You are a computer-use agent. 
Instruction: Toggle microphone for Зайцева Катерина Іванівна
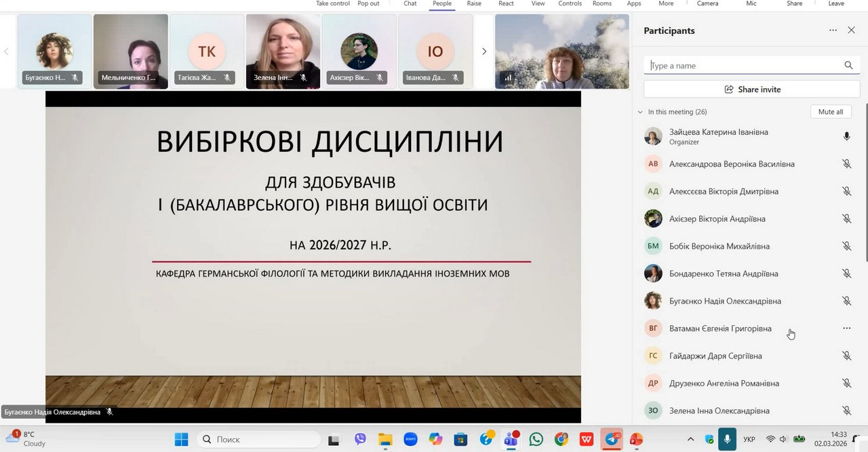[846, 137]
